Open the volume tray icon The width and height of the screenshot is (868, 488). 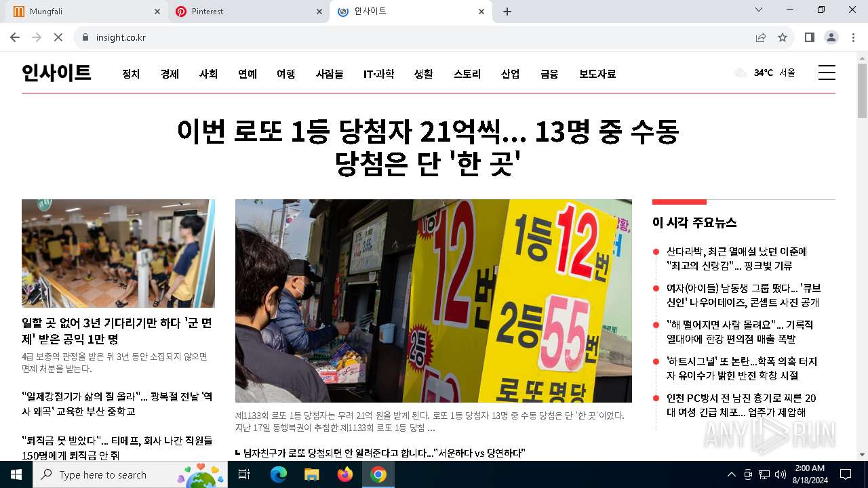[781, 474]
